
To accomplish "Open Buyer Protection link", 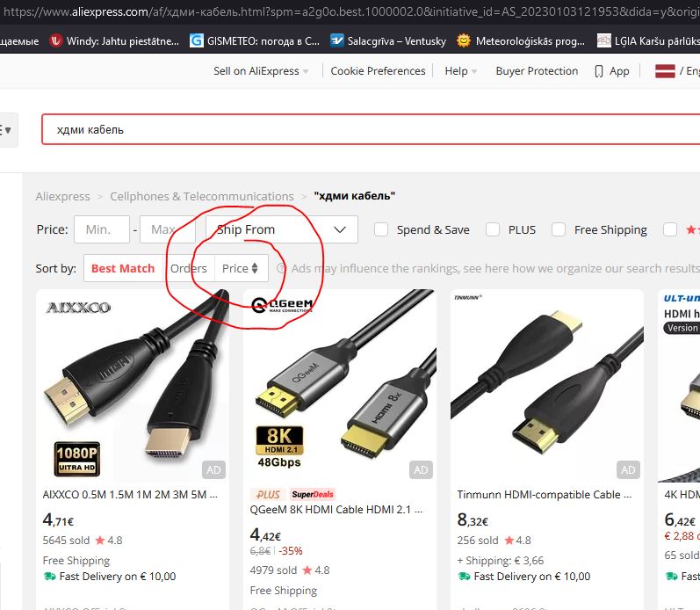I will [x=537, y=71].
